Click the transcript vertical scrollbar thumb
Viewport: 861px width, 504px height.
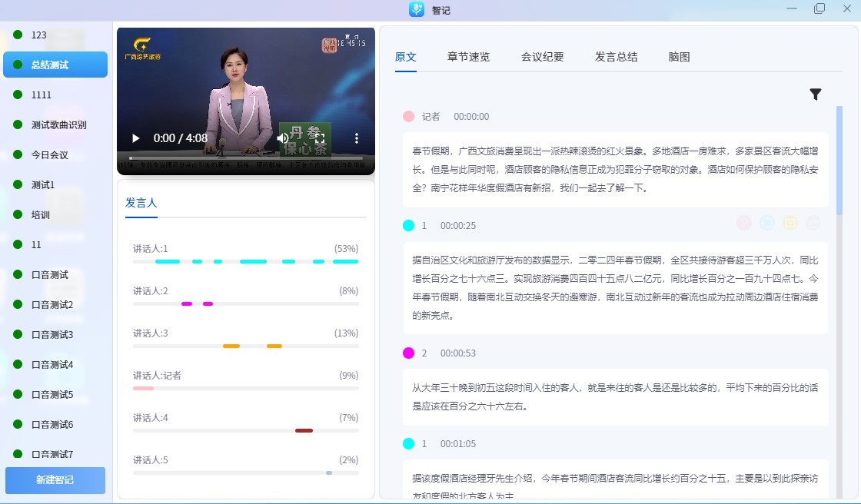click(x=839, y=161)
